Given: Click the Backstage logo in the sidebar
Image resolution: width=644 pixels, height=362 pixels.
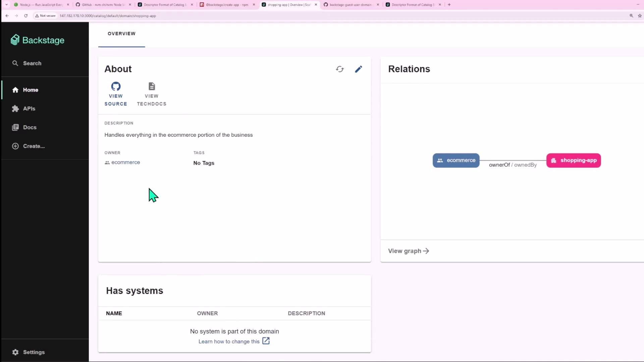Looking at the screenshot, I should tap(37, 40).
